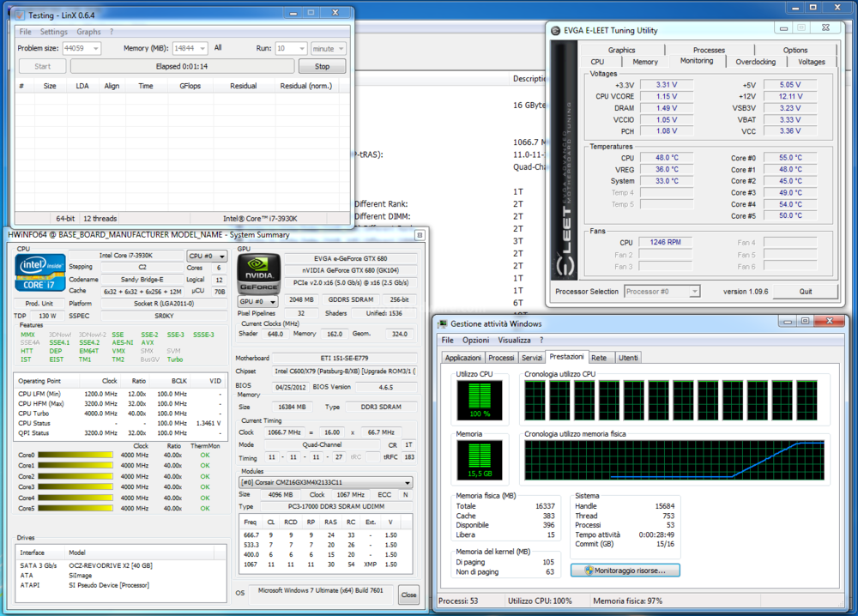
Task: Click the Cronologia utilizzo memoria fisica graph
Action: [x=674, y=460]
